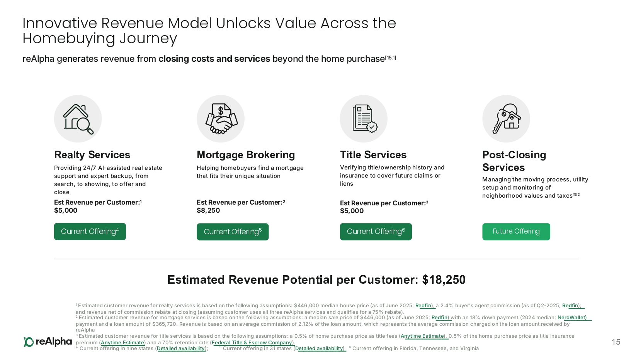
Task: Click the slide page number 15
Action: 616,342
